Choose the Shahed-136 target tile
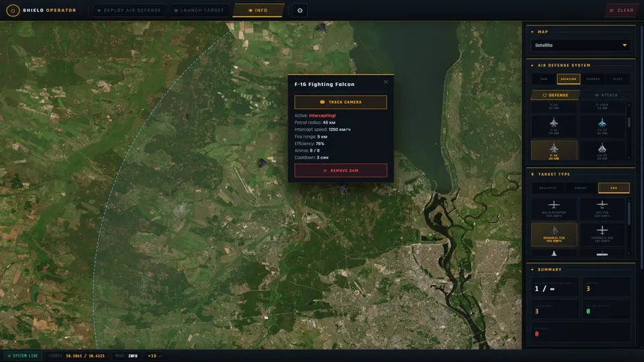Screen dimensions: 644x362 [x=553, y=234]
